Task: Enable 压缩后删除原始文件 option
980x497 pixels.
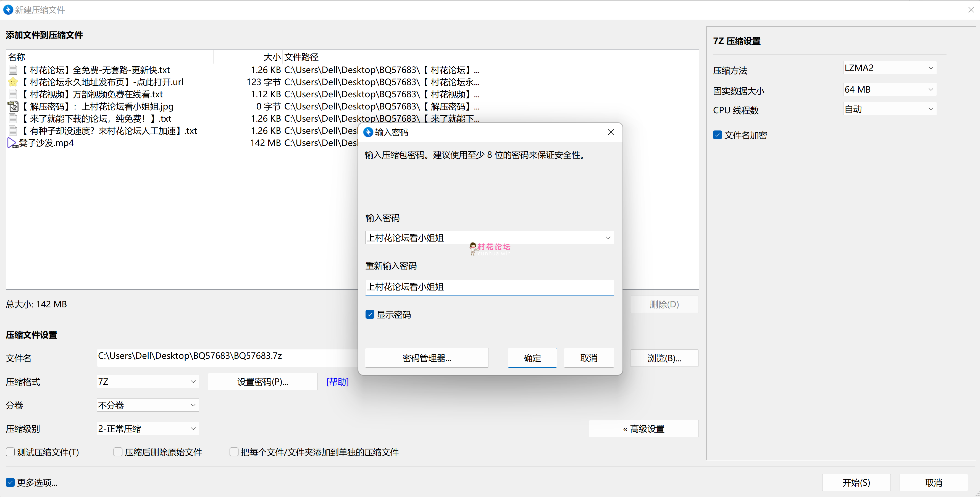Action: (x=118, y=452)
